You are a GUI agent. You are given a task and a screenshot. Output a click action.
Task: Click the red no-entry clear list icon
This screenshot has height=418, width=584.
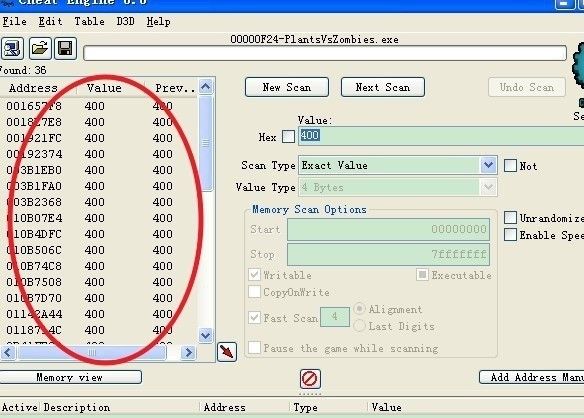coord(310,379)
